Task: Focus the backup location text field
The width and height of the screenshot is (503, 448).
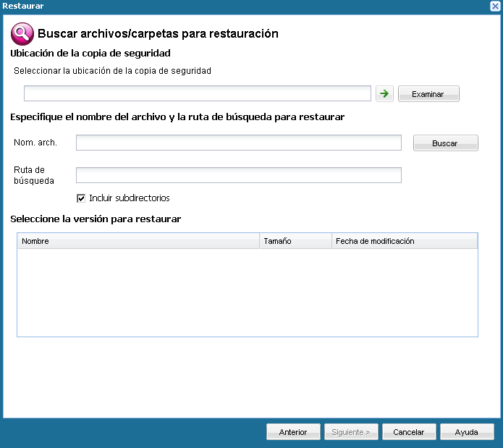Action: click(x=198, y=93)
